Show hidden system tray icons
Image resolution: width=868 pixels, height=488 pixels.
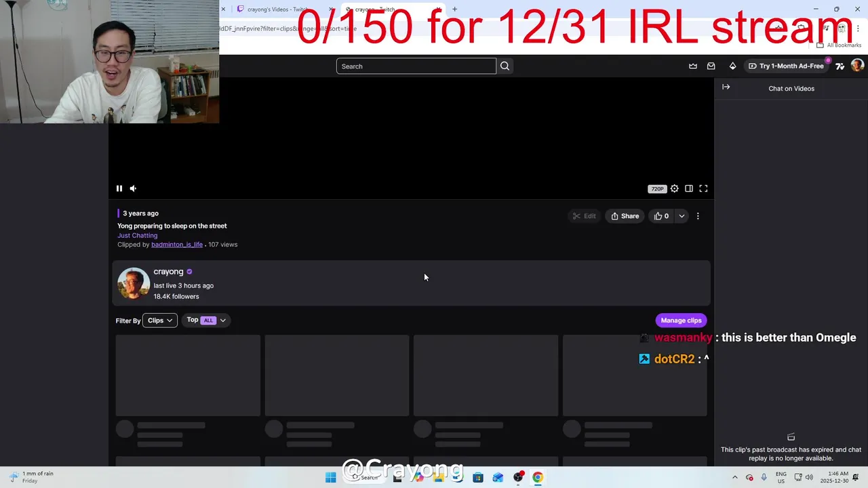tap(735, 477)
